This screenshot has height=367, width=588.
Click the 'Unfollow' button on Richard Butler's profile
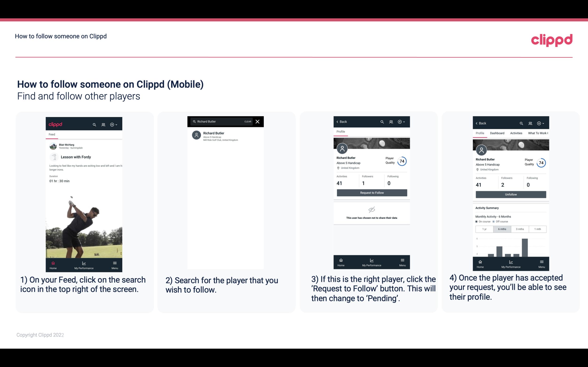(x=510, y=194)
